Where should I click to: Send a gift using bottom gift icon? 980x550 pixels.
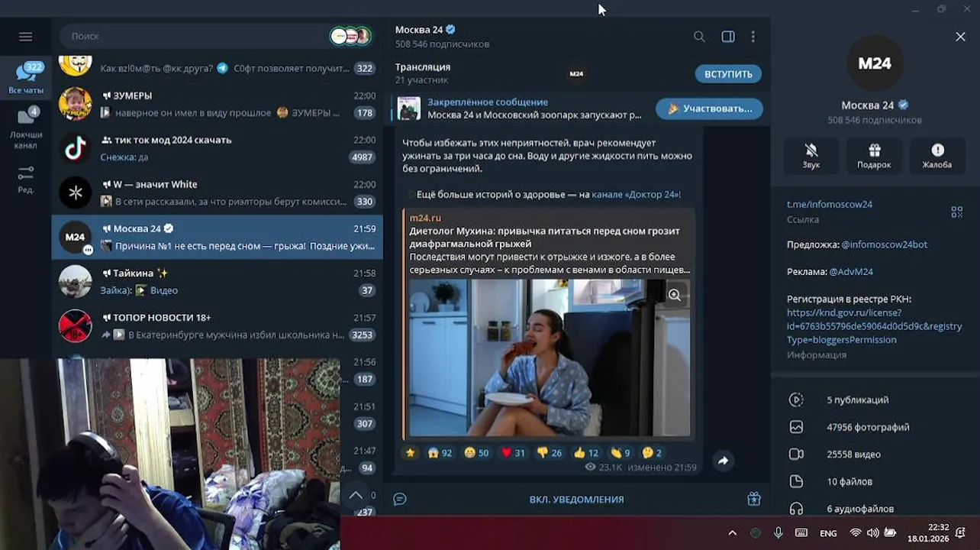754,499
